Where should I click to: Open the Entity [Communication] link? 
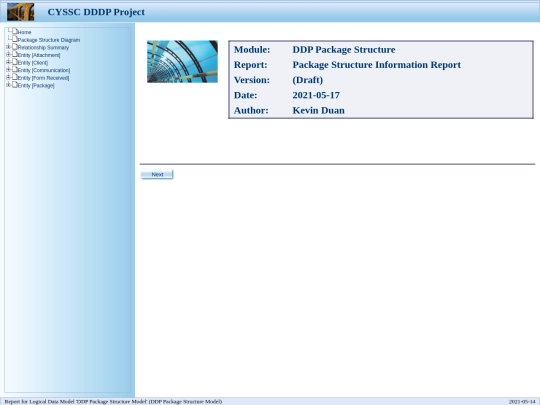(44, 70)
